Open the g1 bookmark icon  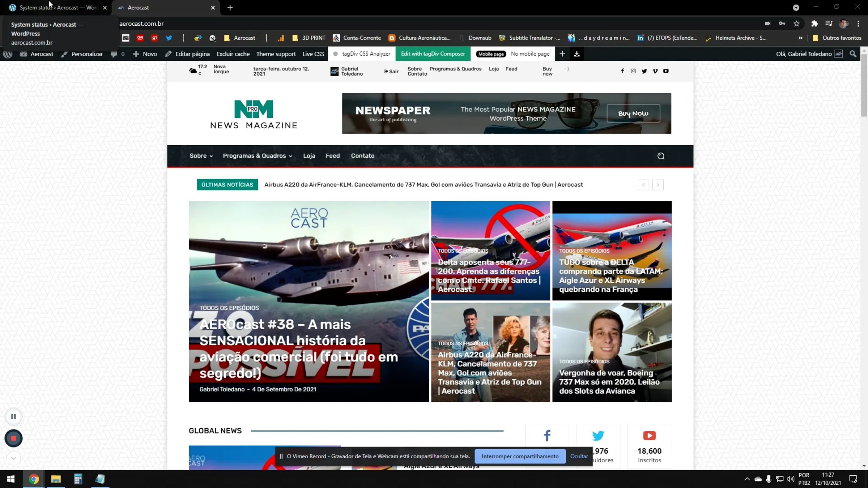[154, 38]
